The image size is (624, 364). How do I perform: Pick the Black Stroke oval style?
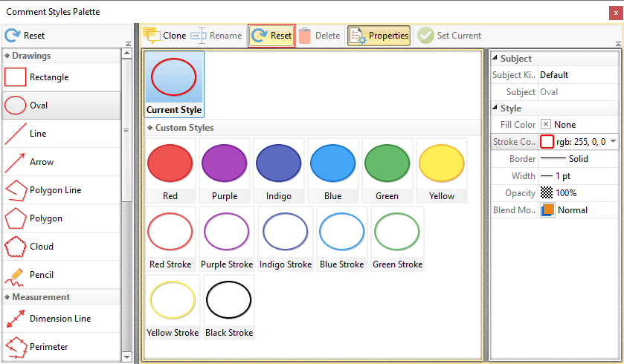click(229, 307)
